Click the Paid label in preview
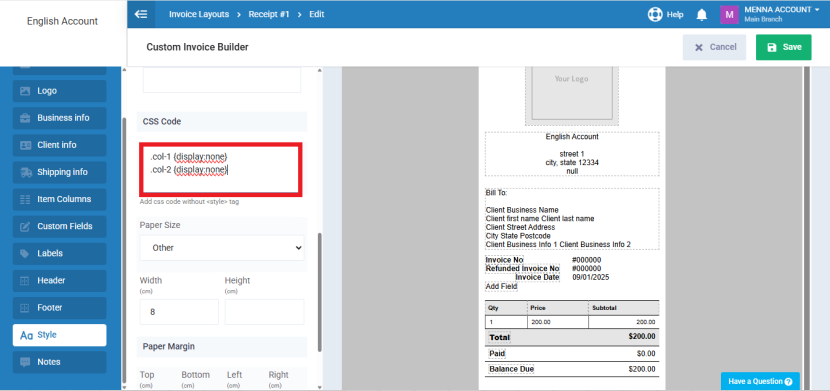Screen dimensions: 830x391 coord(498,353)
